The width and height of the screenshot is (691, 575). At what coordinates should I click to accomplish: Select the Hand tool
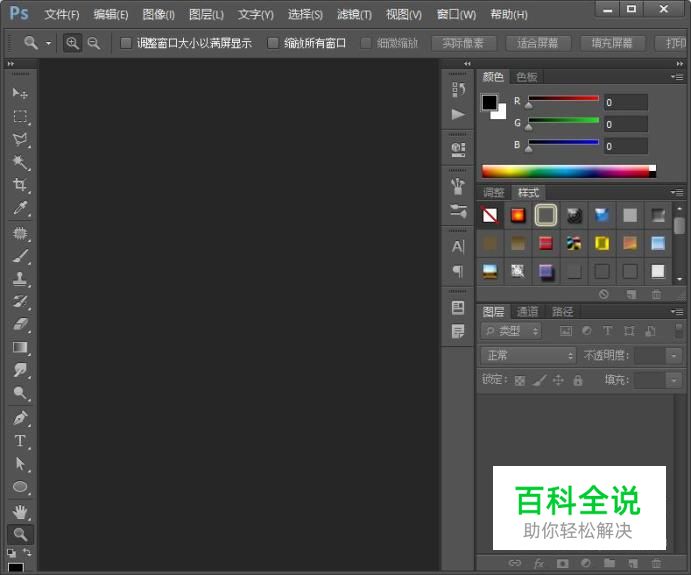(x=20, y=511)
